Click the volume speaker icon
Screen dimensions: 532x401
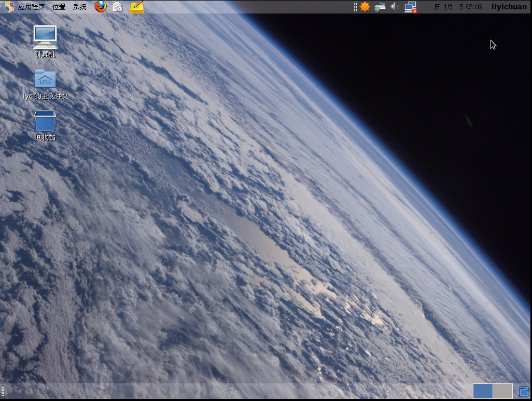pyautogui.click(x=395, y=7)
